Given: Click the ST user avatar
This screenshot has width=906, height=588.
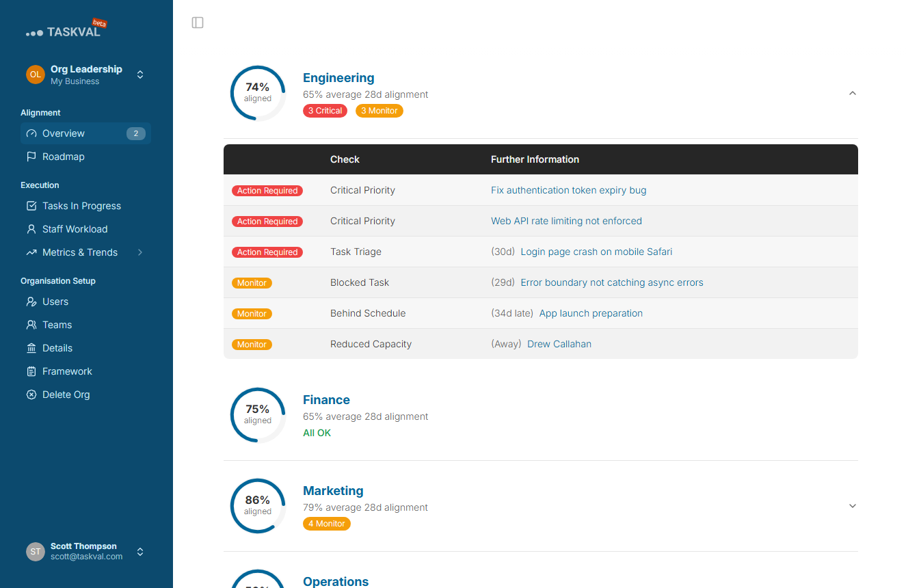Looking at the screenshot, I should pyautogui.click(x=36, y=552).
